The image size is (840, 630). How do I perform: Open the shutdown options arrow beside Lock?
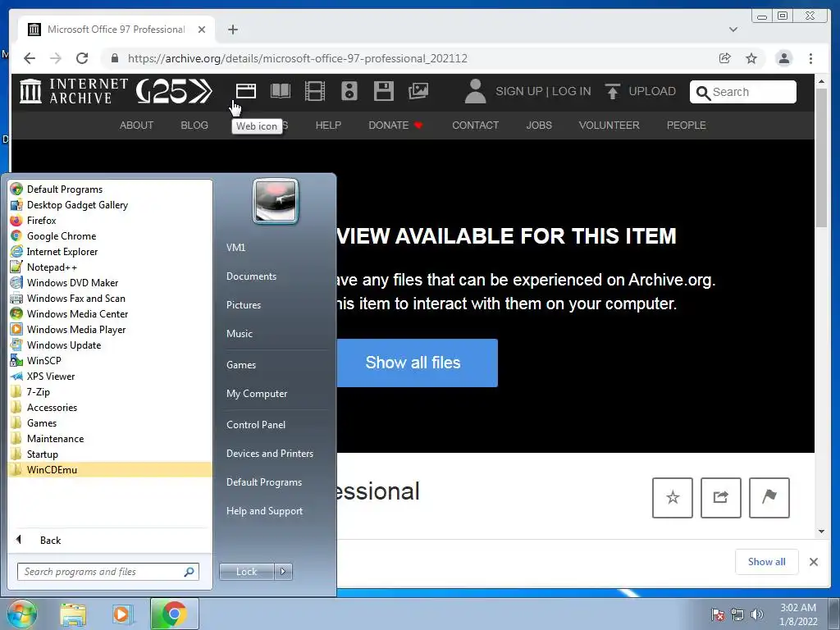click(283, 572)
